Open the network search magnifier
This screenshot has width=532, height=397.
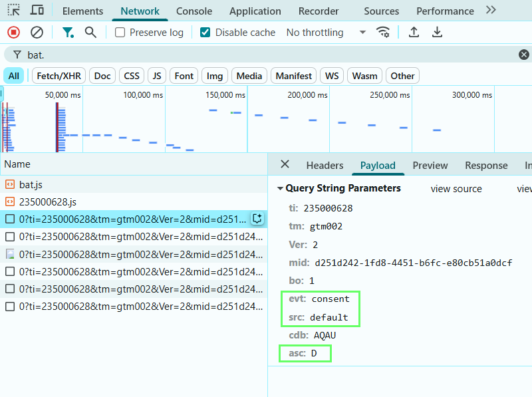coord(90,33)
